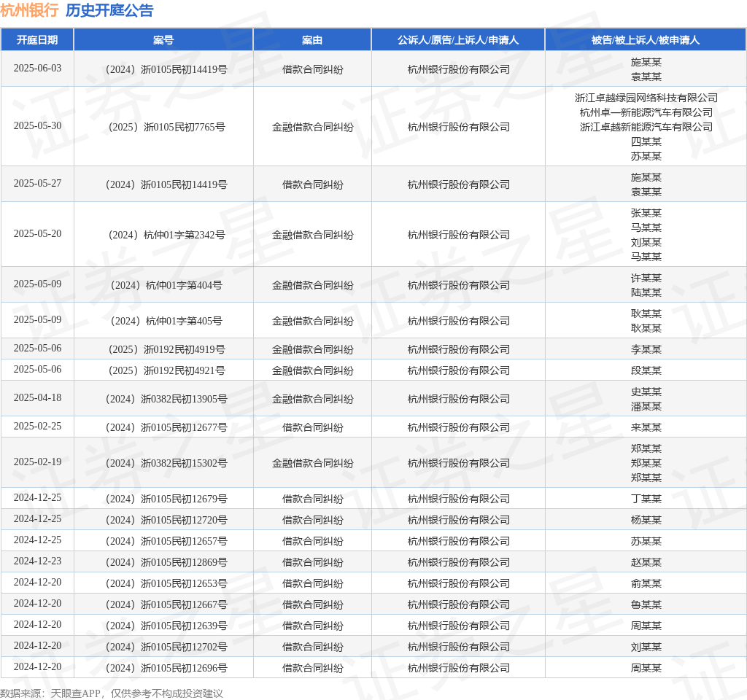Screen dimensions: 747x700
Task: Click case number （2024）浙0382民初13905号
Action: point(164,399)
